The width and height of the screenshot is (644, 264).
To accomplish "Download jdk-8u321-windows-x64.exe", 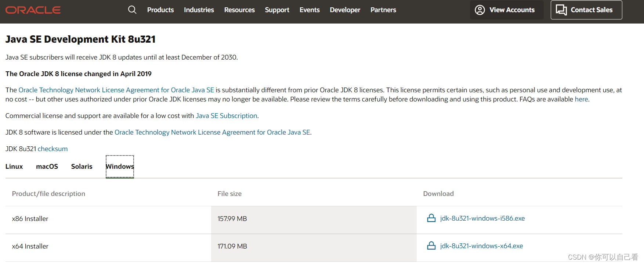I will [482, 246].
